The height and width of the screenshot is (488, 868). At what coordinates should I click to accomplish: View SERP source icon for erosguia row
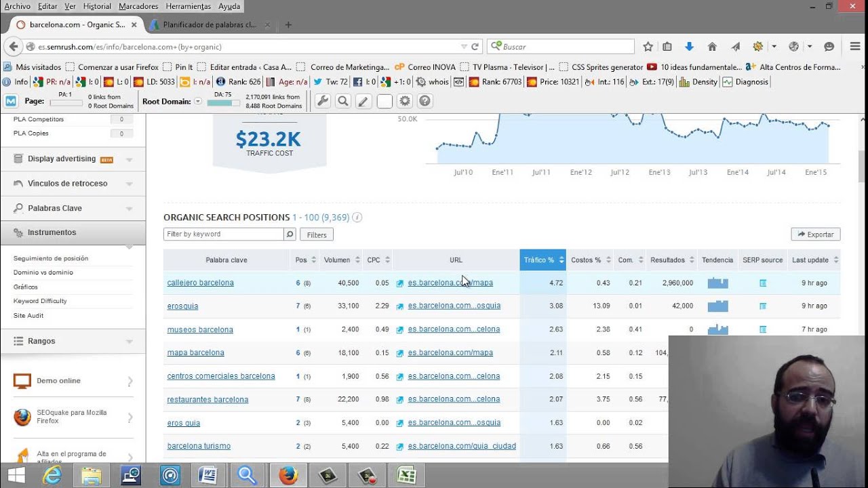coord(763,306)
